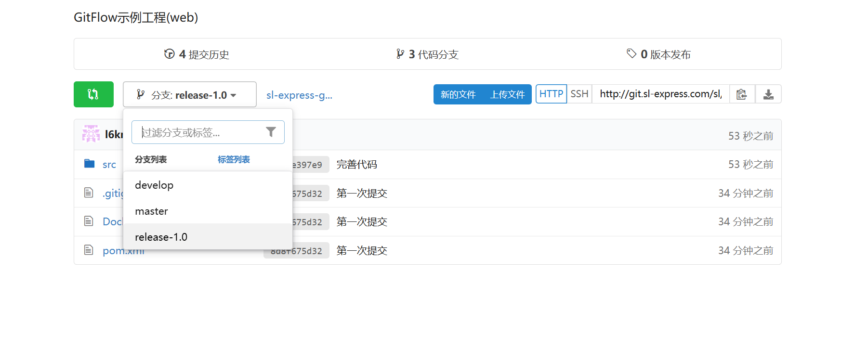The width and height of the screenshot is (868, 362).
Task: Click the Dockerfile file icon
Action: point(89,221)
